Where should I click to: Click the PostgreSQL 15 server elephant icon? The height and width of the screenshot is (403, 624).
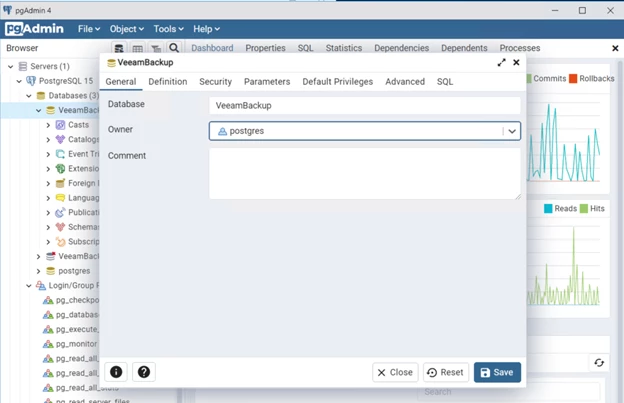[31, 81]
